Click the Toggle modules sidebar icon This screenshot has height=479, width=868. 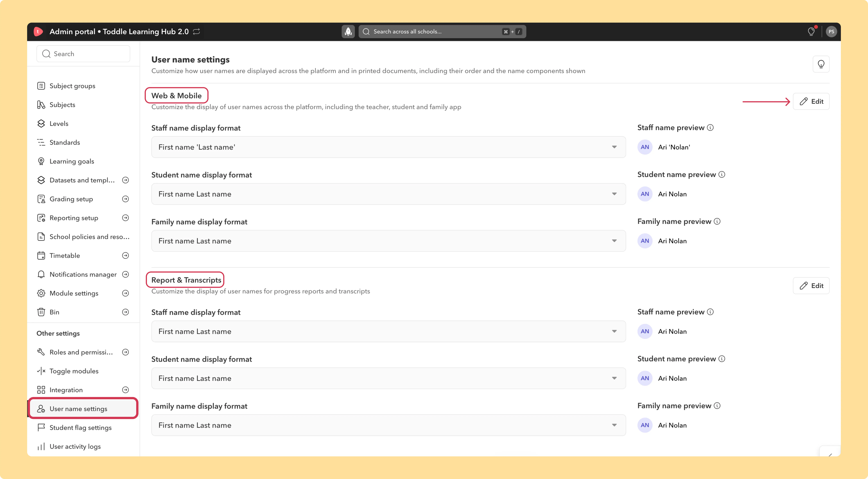(41, 371)
